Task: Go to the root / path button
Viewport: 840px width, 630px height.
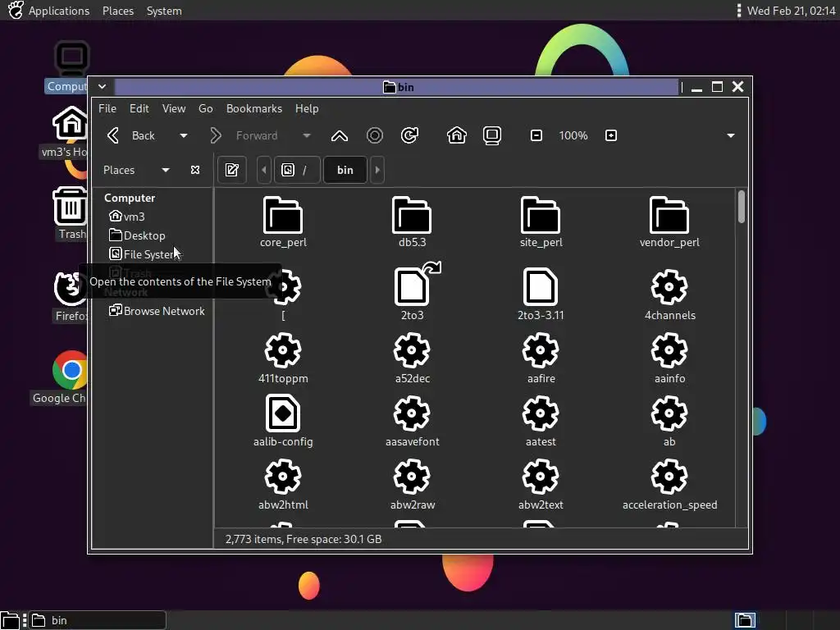Action: [297, 170]
